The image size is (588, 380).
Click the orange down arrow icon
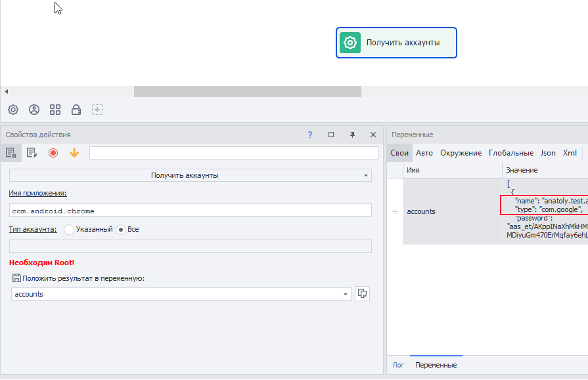tap(74, 153)
